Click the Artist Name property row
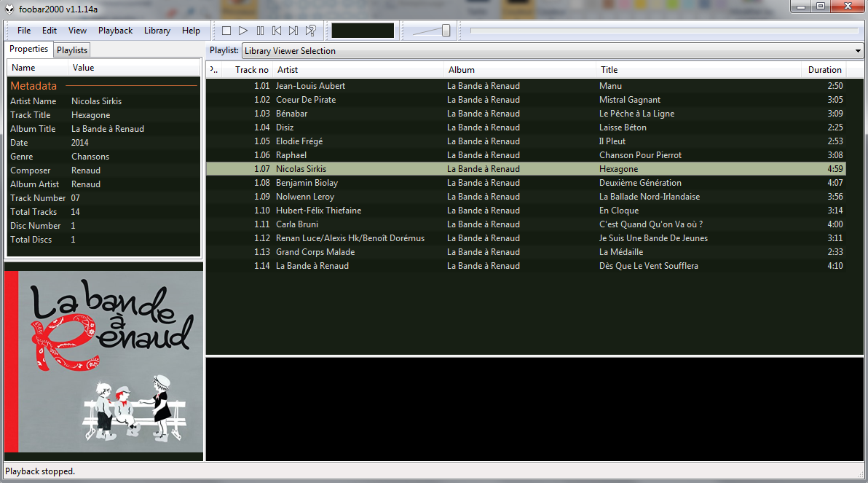The image size is (868, 483). coord(103,101)
